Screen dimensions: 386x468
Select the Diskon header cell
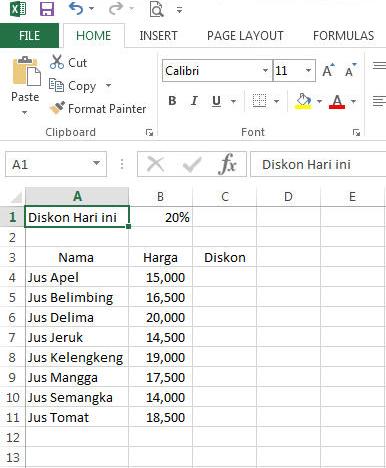coord(225,257)
